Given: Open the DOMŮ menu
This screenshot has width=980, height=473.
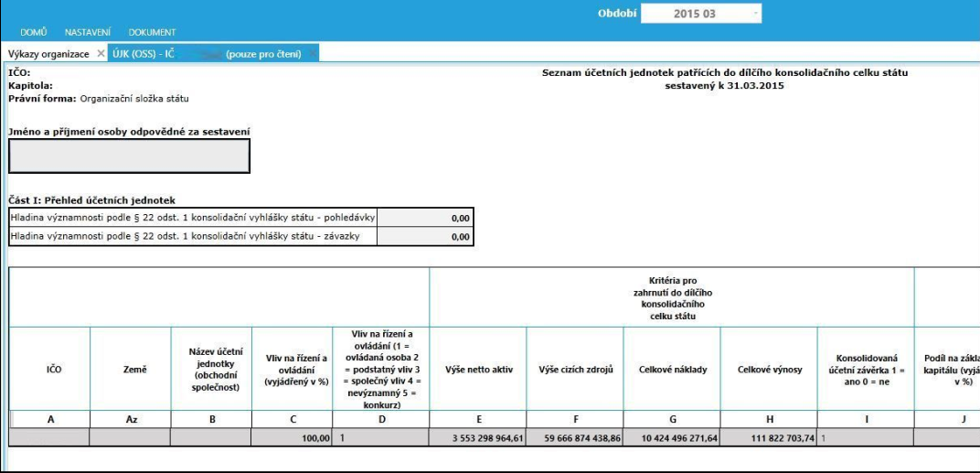Looking at the screenshot, I should [34, 32].
